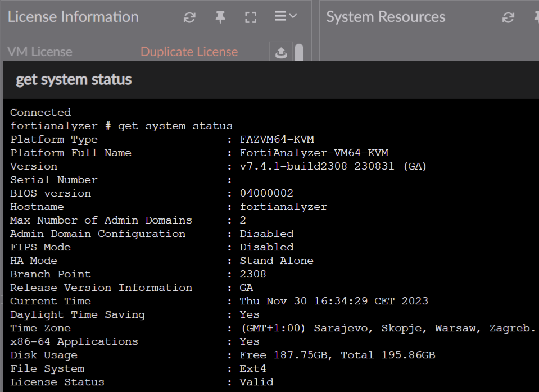This screenshot has height=392, width=539.
Task: Refresh the License Information widget
Action: pos(189,17)
